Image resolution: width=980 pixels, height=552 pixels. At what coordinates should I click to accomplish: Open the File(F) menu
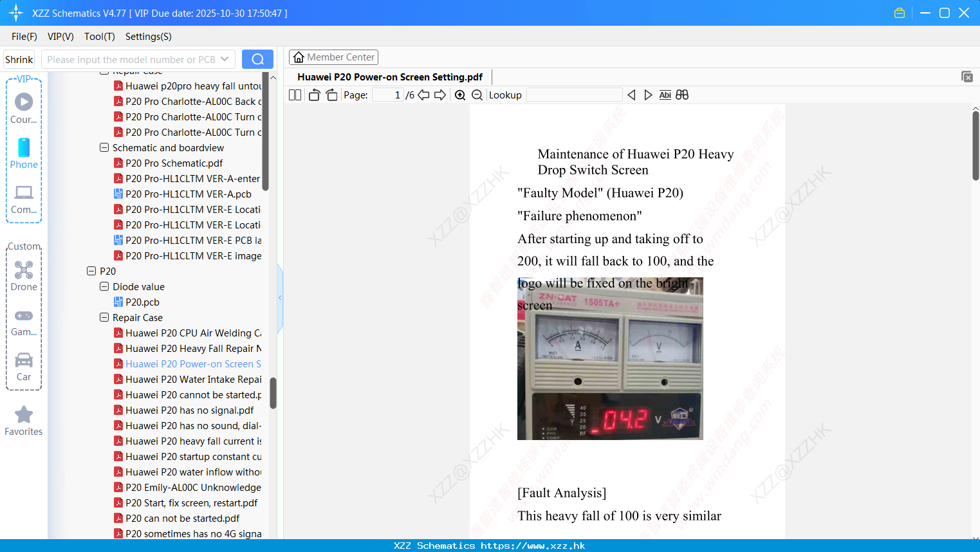pos(24,37)
